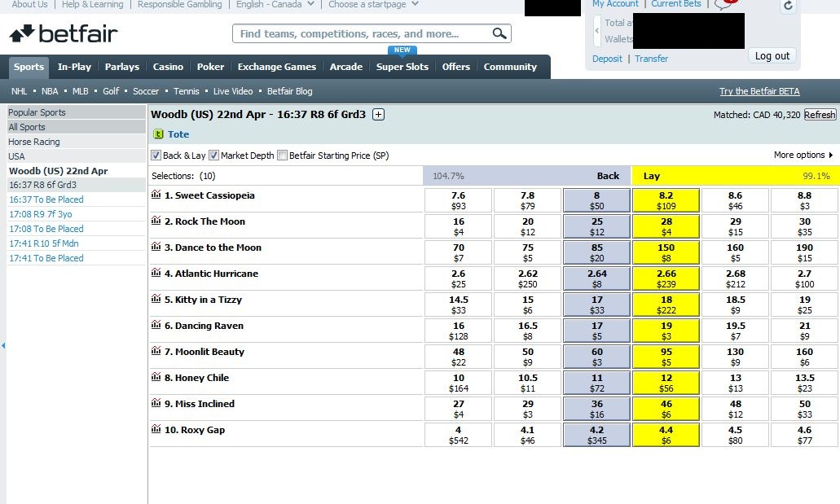Open Try the Betfair BETA link
840x504 pixels.
tap(759, 91)
